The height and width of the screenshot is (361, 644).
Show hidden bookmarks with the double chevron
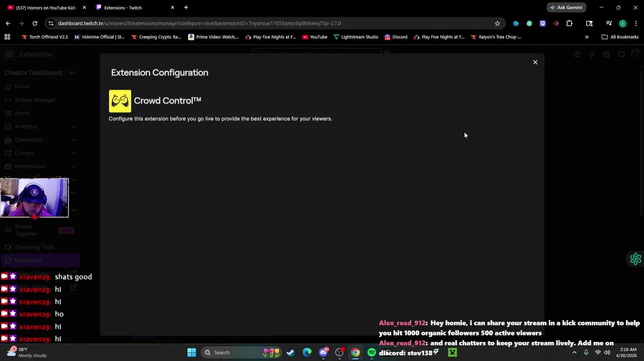pos(586,37)
